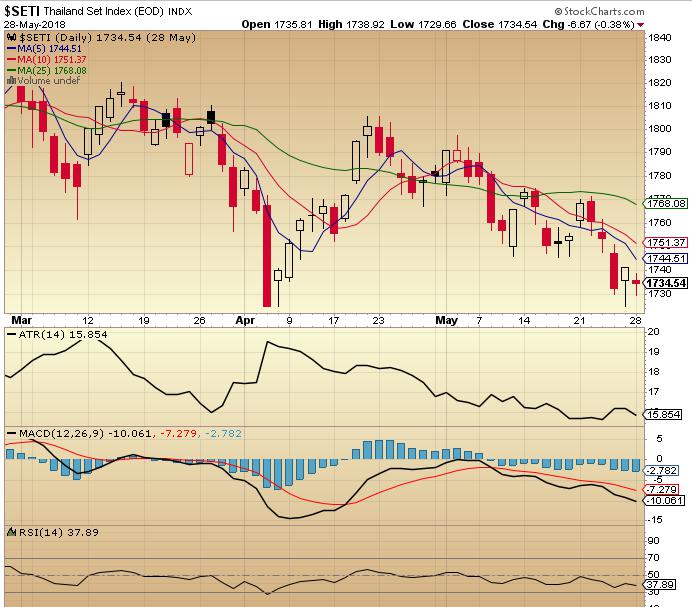
Task: Click the 1780 price axis label
Action: 659,175
